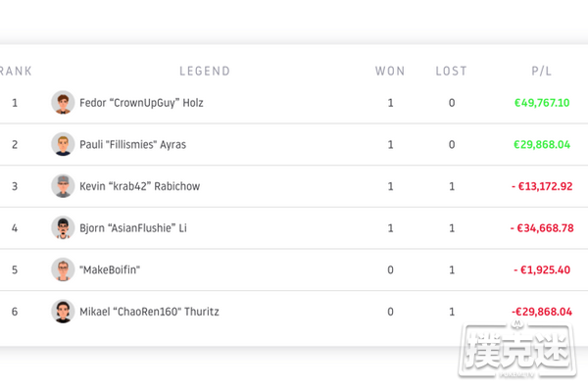Image resolution: width=588 pixels, height=390 pixels.
Task: Select Mikael "ChaoRen160" Thuritz name
Action: point(149,312)
